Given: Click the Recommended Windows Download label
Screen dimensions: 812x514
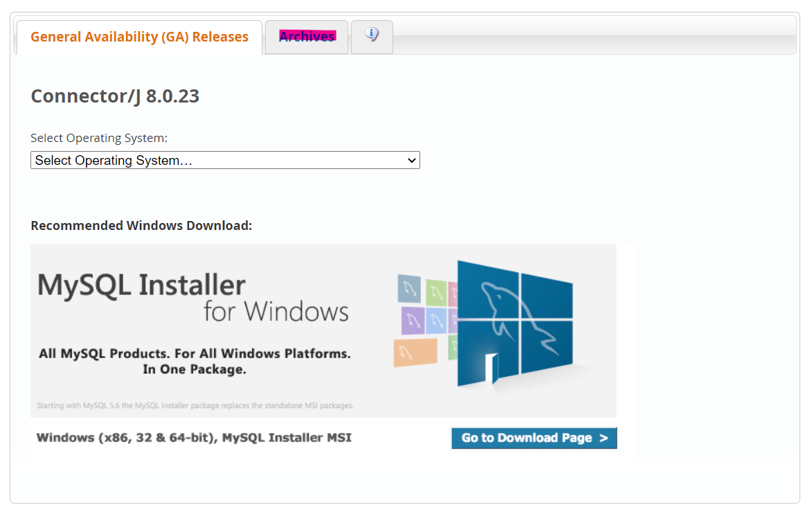Looking at the screenshot, I should (x=141, y=226).
